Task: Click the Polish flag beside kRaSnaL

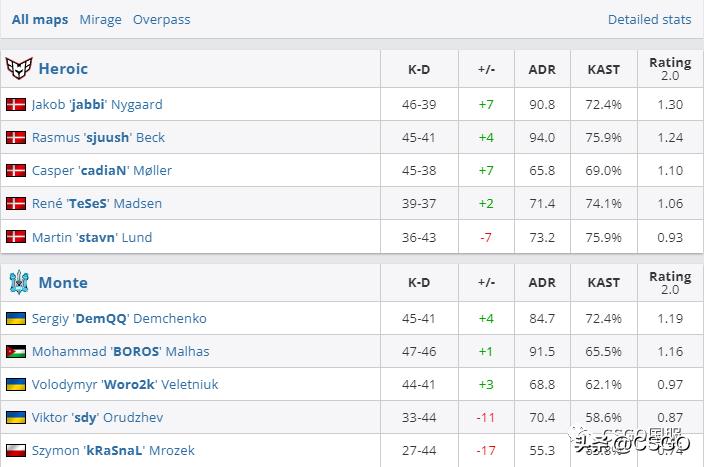Action: click(16, 450)
